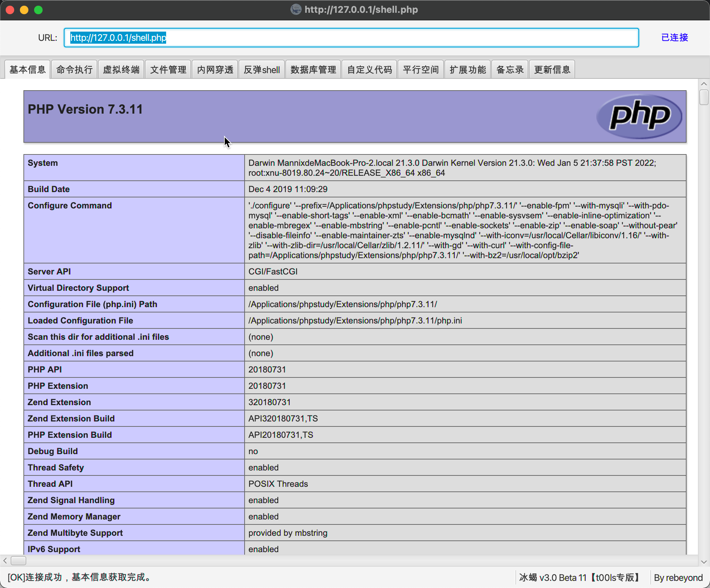Viewport: 710px width, 588px height.
Task: Open the 文件管理 tab
Action: (168, 69)
